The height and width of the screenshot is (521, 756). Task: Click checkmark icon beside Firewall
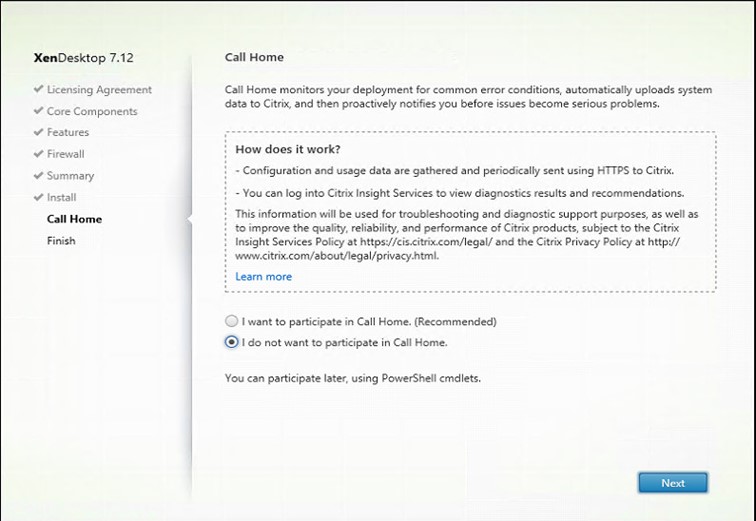(39, 154)
